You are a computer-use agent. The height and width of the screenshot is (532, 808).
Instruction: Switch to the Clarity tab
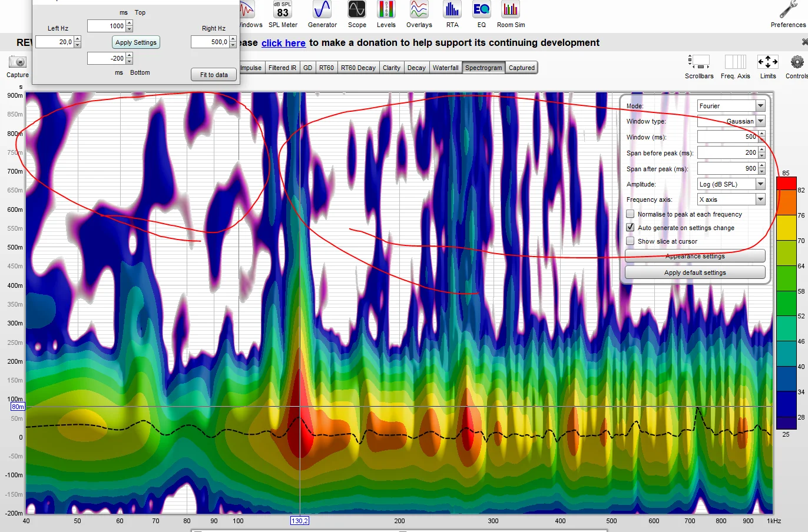[x=392, y=68]
